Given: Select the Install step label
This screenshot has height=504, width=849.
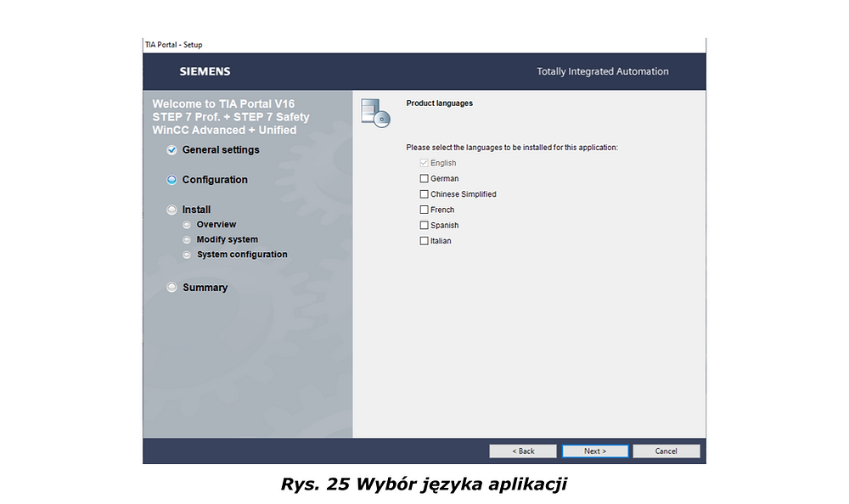Looking at the screenshot, I should click(x=196, y=210).
